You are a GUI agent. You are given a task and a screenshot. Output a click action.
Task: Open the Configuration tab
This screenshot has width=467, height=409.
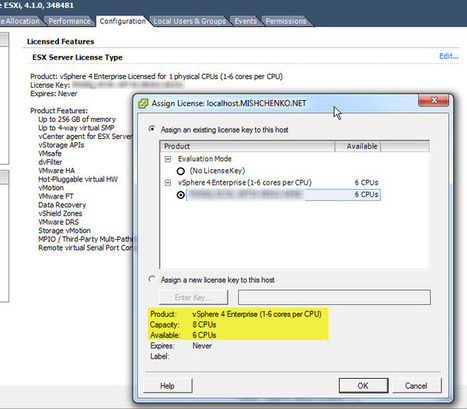coord(122,21)
